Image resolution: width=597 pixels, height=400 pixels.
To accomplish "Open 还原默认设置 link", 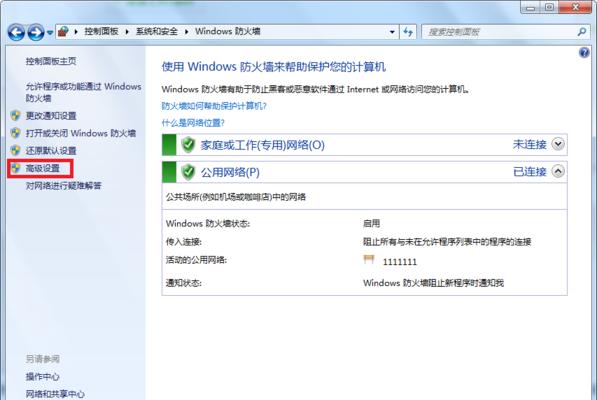I will (x=51, y=151).
